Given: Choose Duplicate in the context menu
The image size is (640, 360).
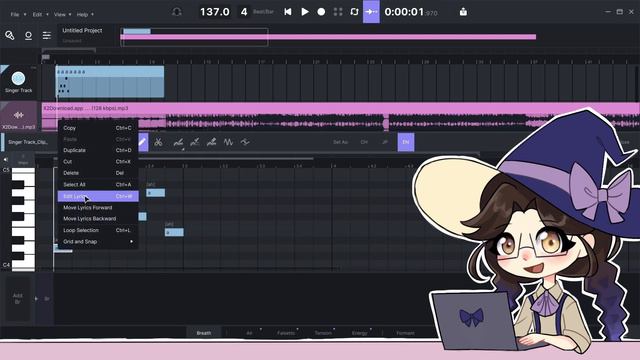Looking at the screenshot, I should [98, 150].
